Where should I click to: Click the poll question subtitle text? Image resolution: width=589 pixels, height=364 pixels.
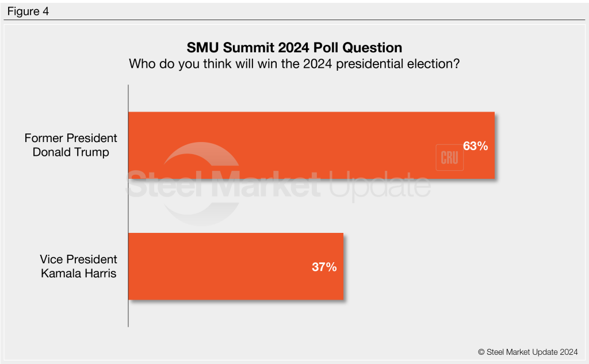tap(294, 63)
